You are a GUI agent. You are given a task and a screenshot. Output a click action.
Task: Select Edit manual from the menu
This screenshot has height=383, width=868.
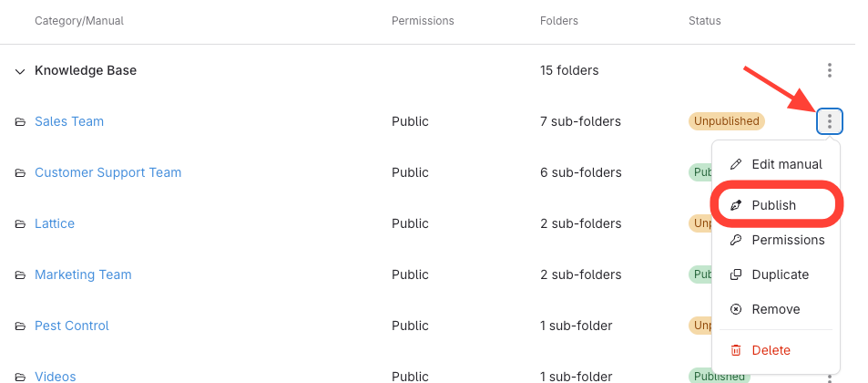[786, 164]
